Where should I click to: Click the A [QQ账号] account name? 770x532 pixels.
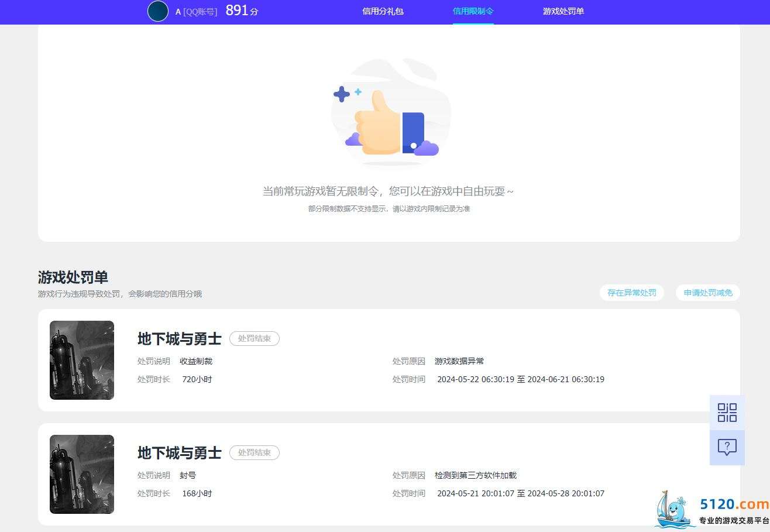point(196,12)
